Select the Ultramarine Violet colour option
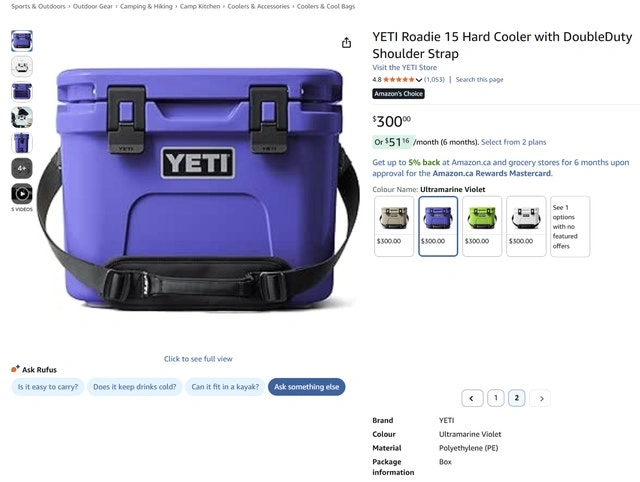 coord(438,226)
